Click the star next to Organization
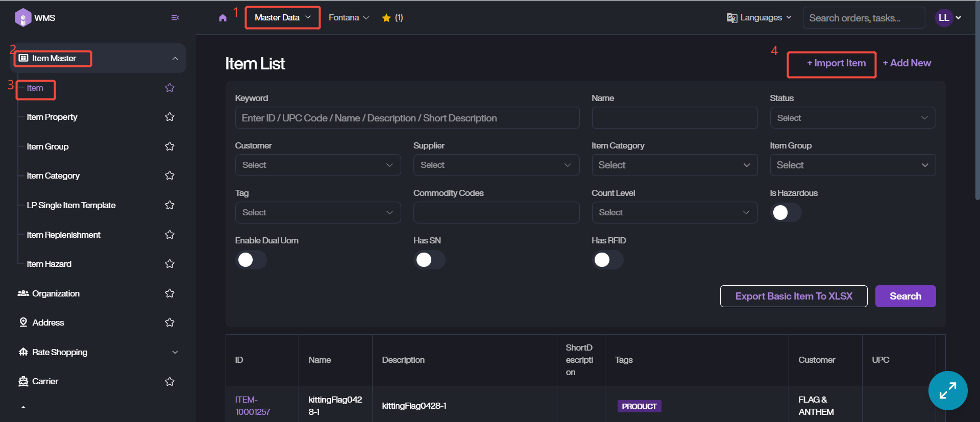Viewport: 980px width, 422px height. [x=169, y=293]
